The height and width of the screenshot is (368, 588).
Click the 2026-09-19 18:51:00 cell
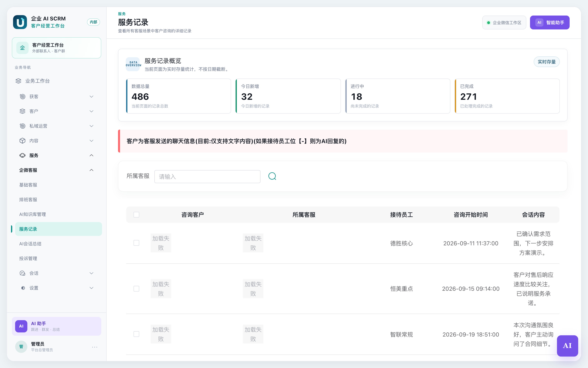pyautogui.click(x=471, y=334)
